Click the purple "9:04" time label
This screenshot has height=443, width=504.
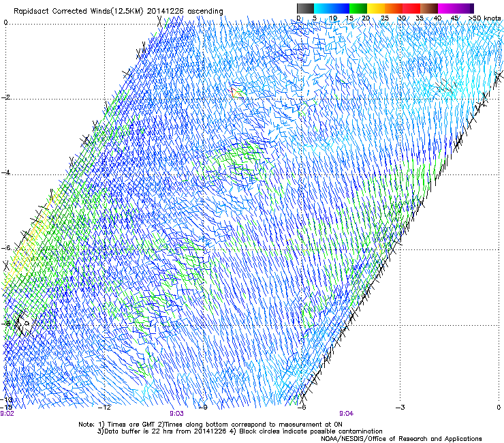click(346, 414)
